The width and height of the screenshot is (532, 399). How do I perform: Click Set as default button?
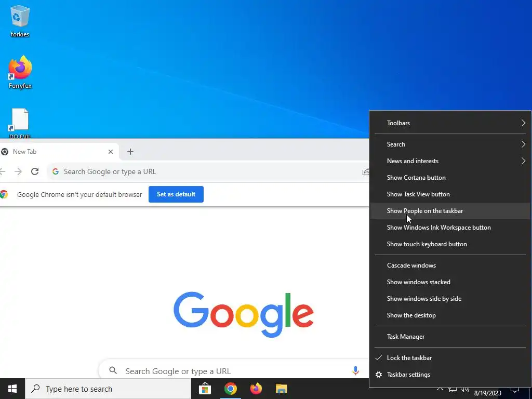pyautogui.click(x=176, y=194)
